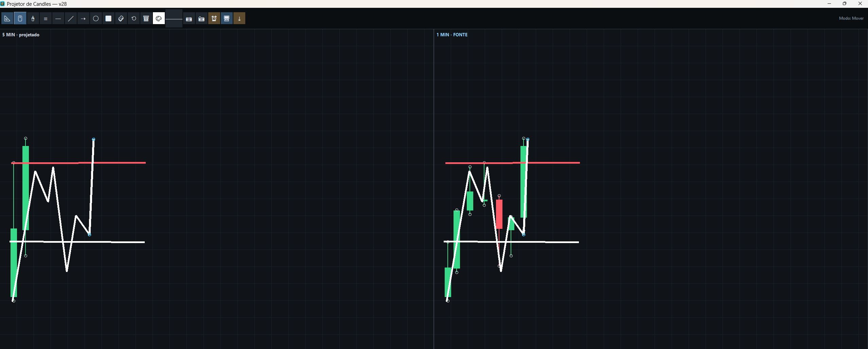
Task: Clear drawings with the trash bin
Action: click(146, 19)
